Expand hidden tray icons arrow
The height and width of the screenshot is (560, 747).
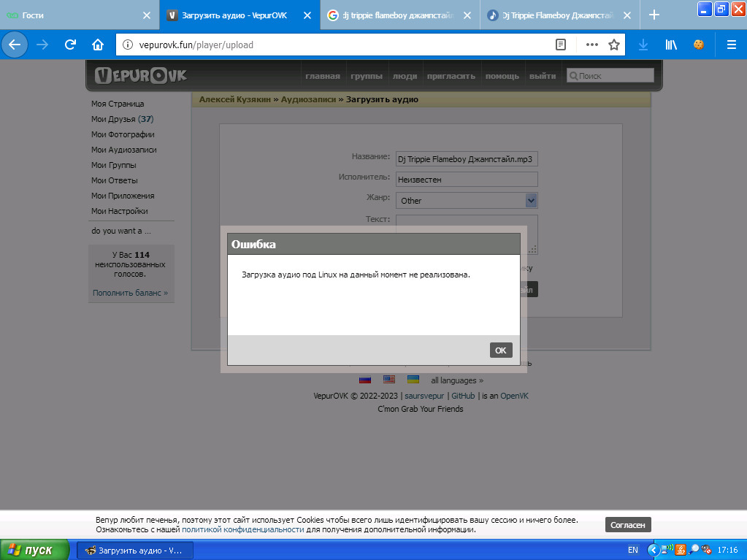pyautogui.click(x=653, y=550)
